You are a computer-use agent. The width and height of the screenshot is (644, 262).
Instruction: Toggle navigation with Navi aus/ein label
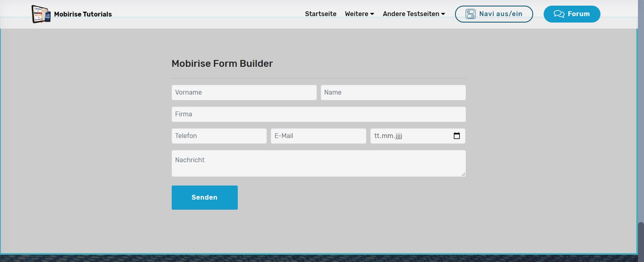501,14
